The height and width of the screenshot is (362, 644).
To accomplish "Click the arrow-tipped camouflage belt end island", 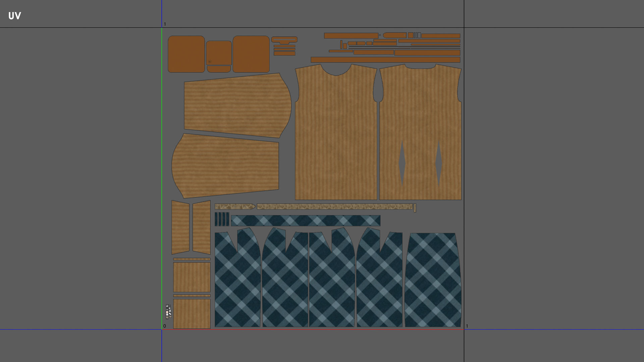I will (234, 206).
